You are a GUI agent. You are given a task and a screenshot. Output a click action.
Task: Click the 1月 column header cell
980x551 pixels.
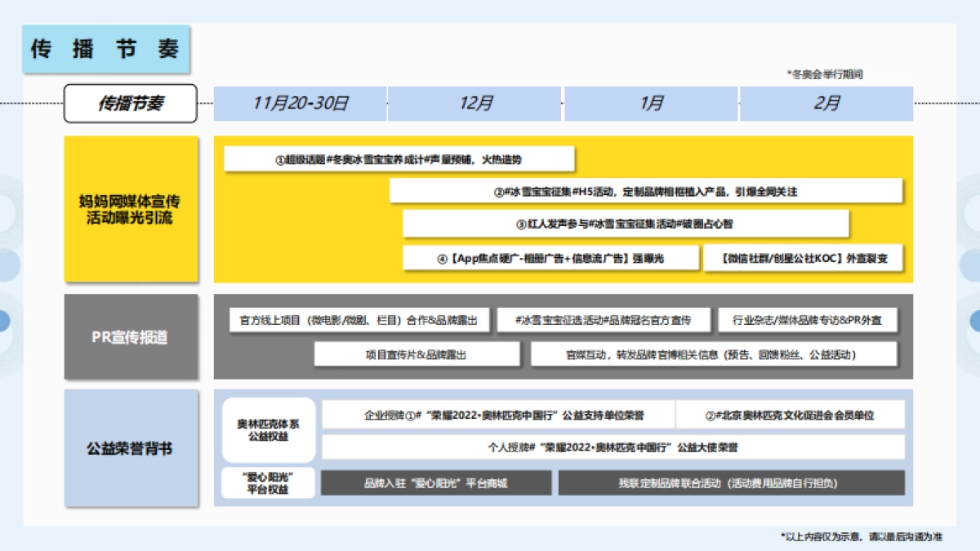(x=652, y=104)
